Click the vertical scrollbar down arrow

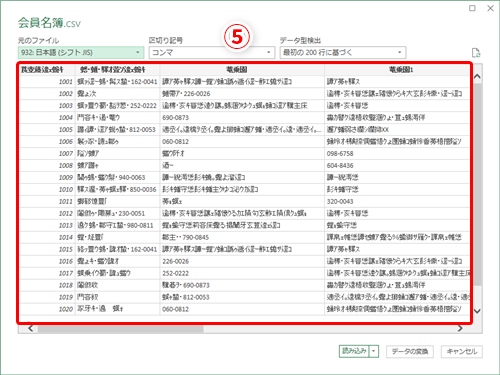(477, 311)
